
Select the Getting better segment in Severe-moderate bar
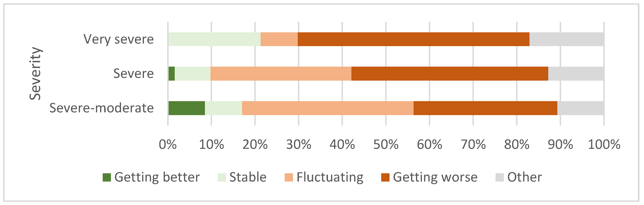[187, 108]
